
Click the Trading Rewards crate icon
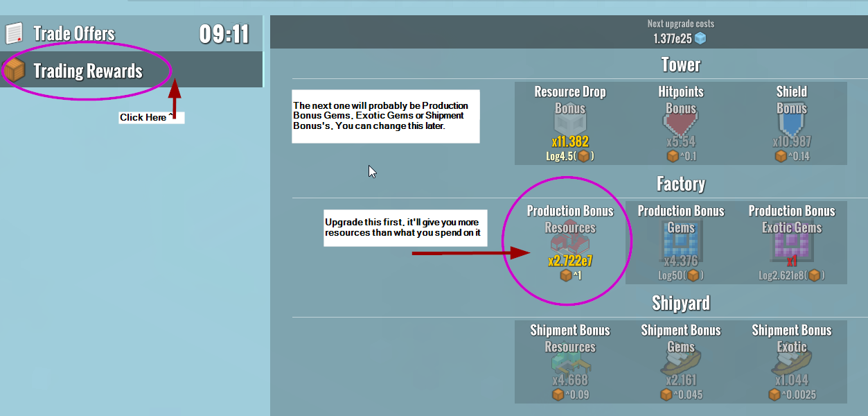click(15, 70)
